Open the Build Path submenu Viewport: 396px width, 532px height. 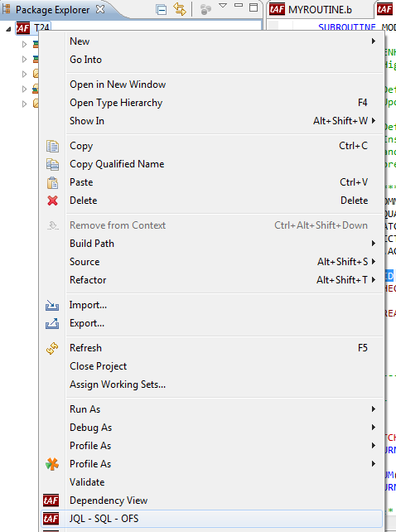(212, 244)
